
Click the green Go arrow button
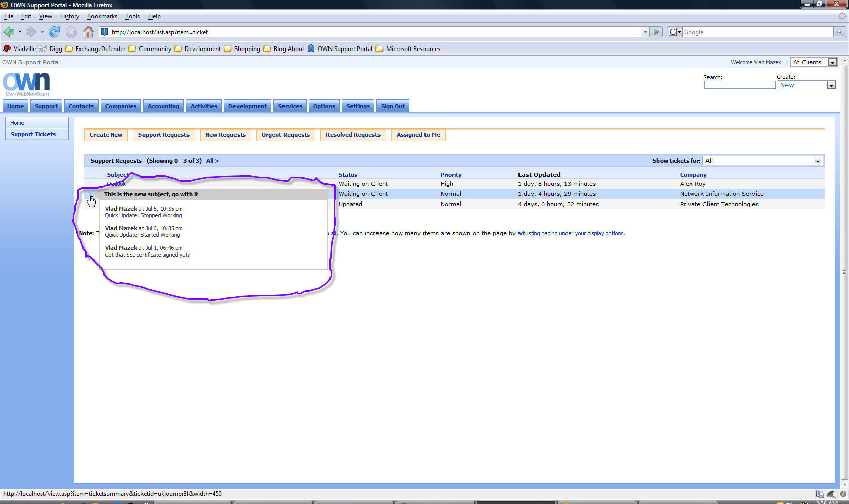point(656,32)
